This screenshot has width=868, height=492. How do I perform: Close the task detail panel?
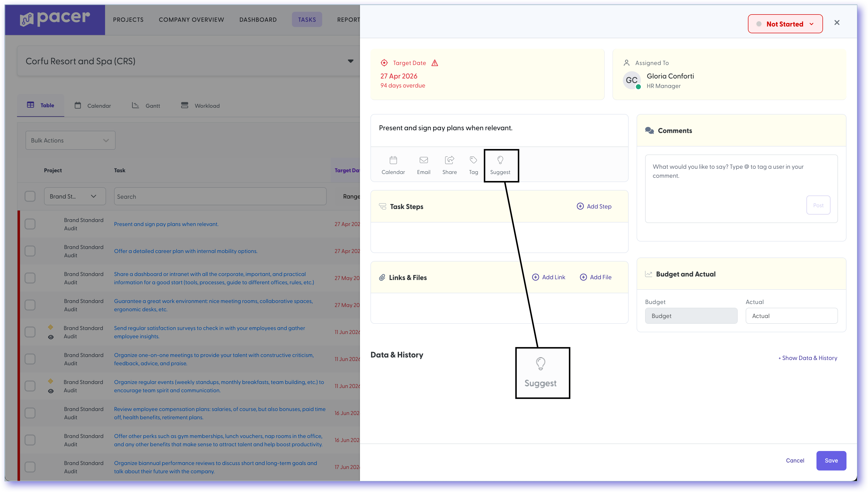[836, 23]
